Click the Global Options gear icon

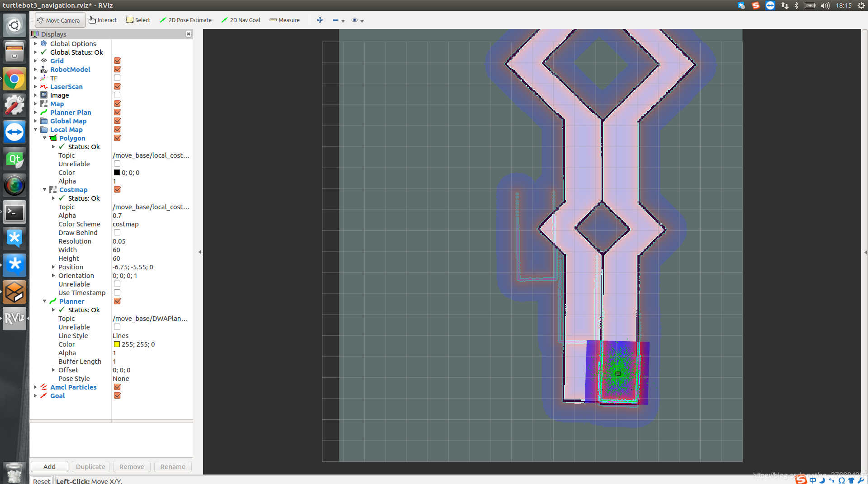click(x=44, y=43)
